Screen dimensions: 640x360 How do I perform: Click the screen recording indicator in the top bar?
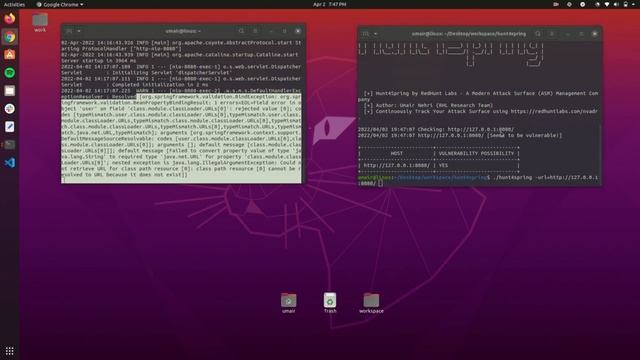(556, 4)
